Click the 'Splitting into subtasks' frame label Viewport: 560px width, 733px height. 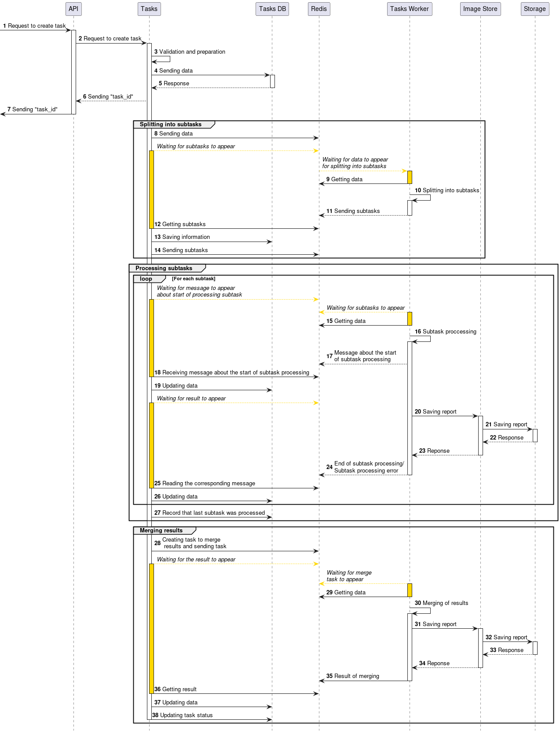tap(171, 125)
